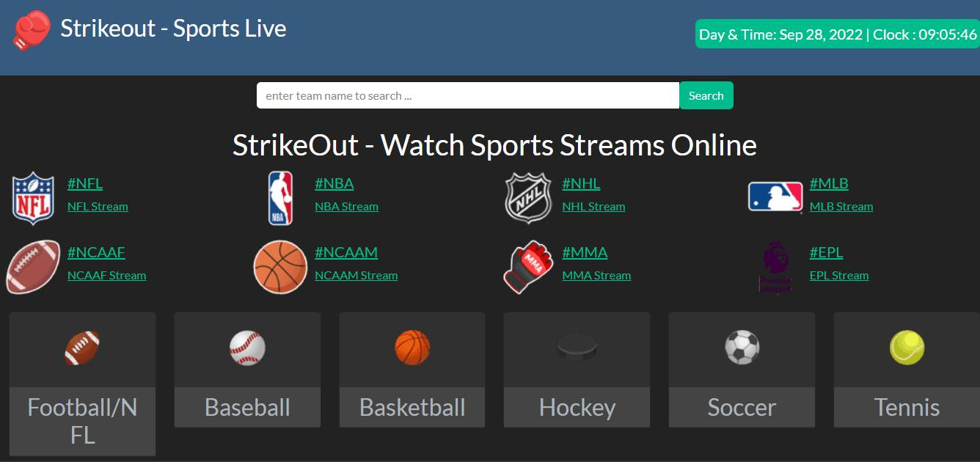Click the Day & Time clock badge
This screenshot has height=462, width=980.
[838, 34]
